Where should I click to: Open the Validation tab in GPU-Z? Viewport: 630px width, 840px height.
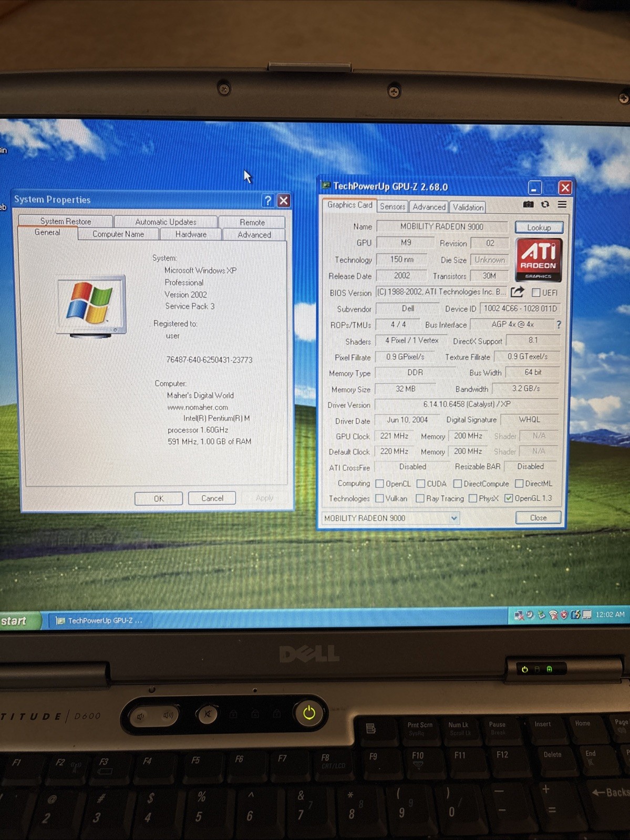[x=468, y=207]
